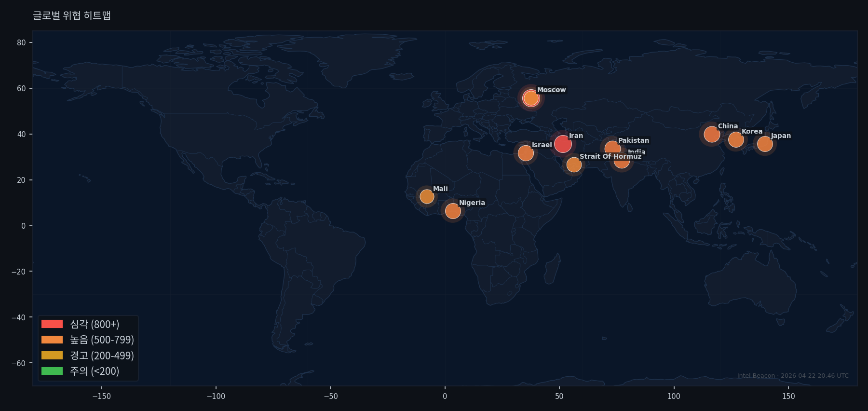Click the green 주의 (<200) legend swatch
Image resolution: width=868 pixels, height=411 pixels.
pos(52,371)
